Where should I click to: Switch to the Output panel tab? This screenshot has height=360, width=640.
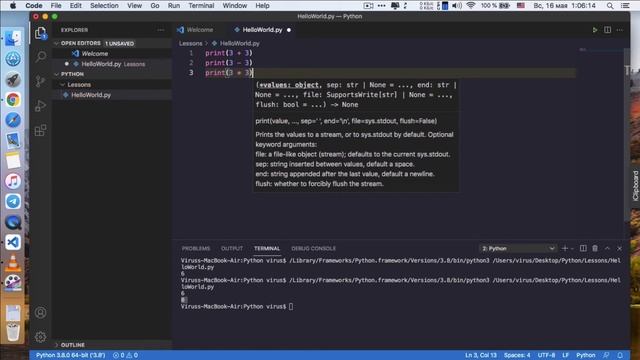coord(232,248)
